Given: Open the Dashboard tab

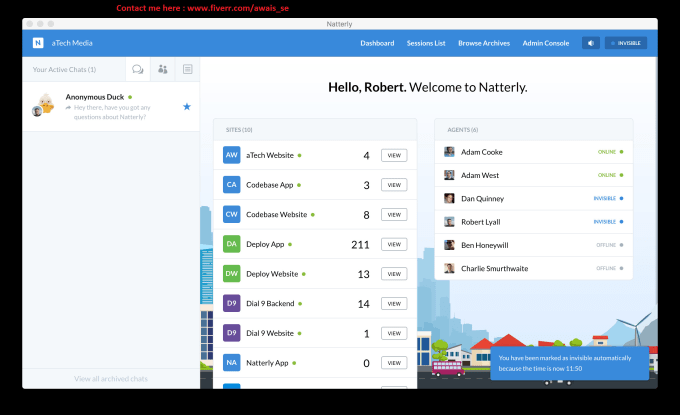Looking at the screenshot, I should point(377,43).
